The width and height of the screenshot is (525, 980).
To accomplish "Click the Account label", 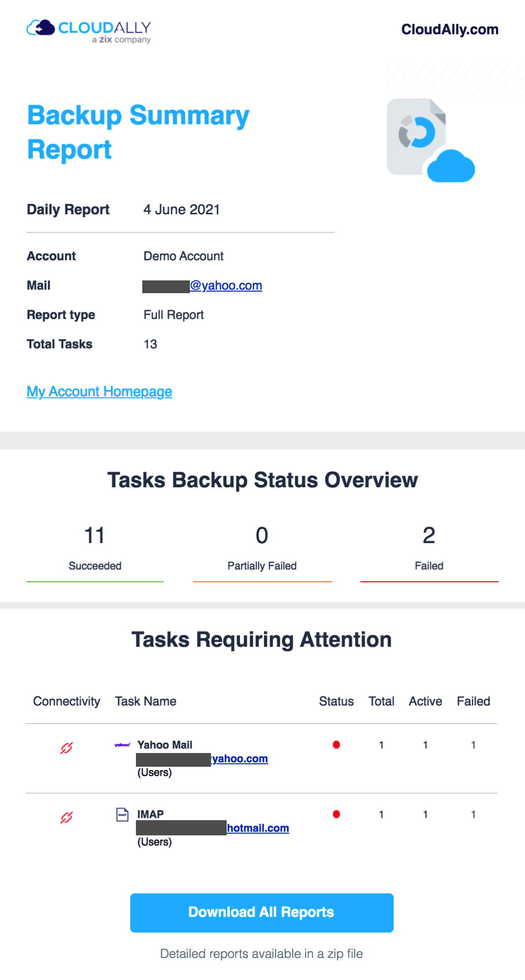I will [52, 256].
